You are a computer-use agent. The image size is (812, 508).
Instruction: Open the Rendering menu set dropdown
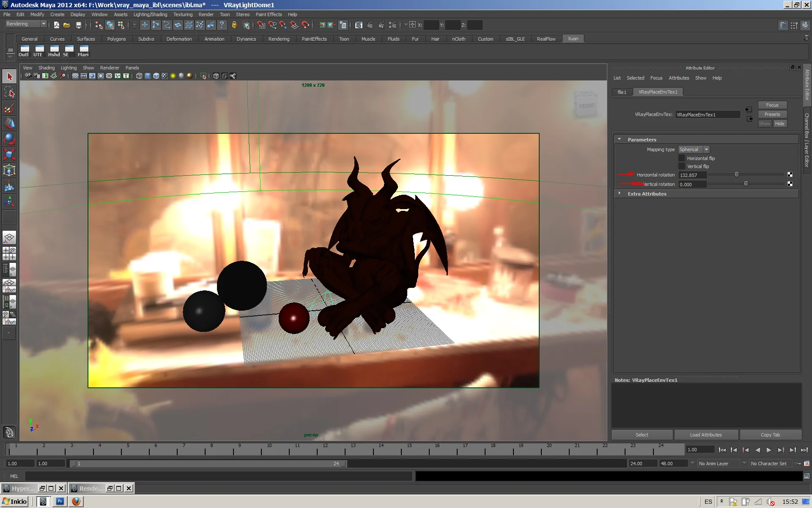[26, 24]
